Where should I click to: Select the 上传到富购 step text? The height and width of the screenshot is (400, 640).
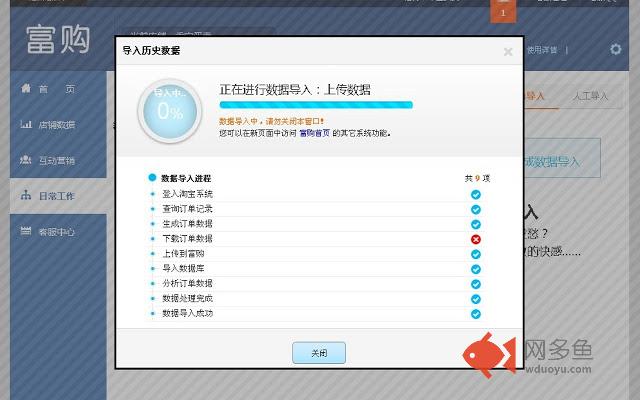(183, 253)
